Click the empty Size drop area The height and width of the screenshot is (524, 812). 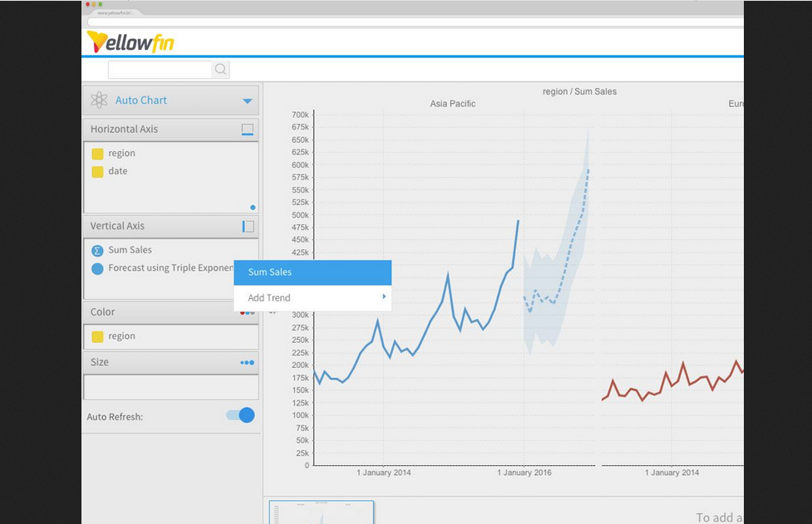170,387
